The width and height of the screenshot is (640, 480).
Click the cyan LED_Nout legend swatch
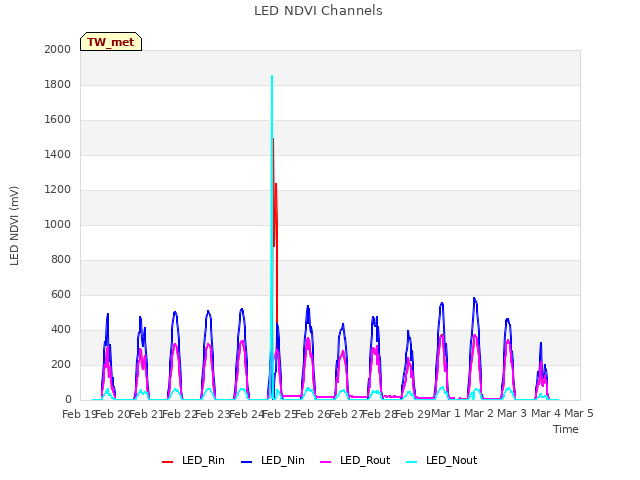412,462
